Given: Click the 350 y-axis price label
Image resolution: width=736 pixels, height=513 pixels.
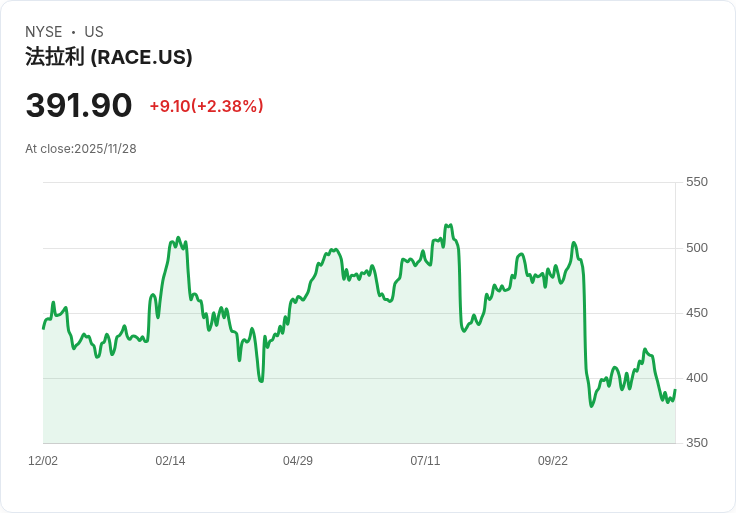Looking at the screenshot, I should pyautogui.click(x=696, y=443).
